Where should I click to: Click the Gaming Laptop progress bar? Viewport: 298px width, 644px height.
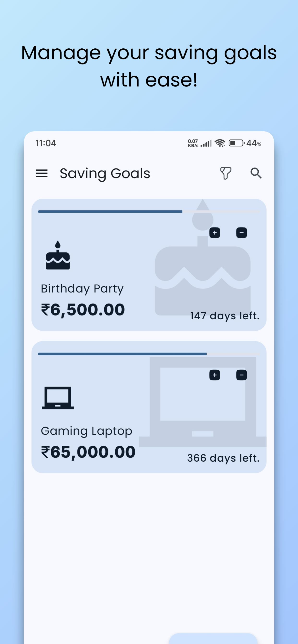(x=149, y=354)
